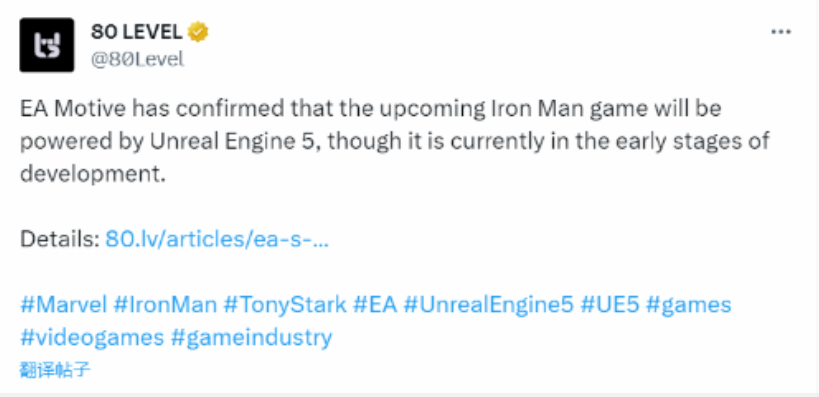The image size is (819, 397).
Task: Open the #gameindustry hashtag
Action: click(251, 337)
